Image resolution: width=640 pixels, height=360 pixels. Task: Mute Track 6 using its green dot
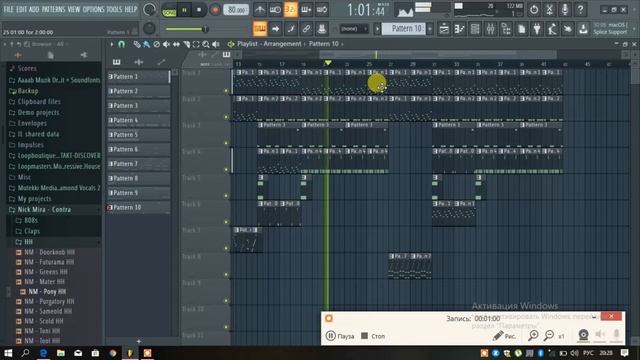226,222
